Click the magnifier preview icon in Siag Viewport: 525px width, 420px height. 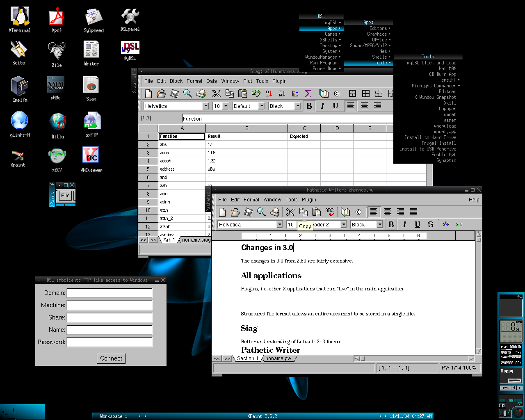(187, 94)
